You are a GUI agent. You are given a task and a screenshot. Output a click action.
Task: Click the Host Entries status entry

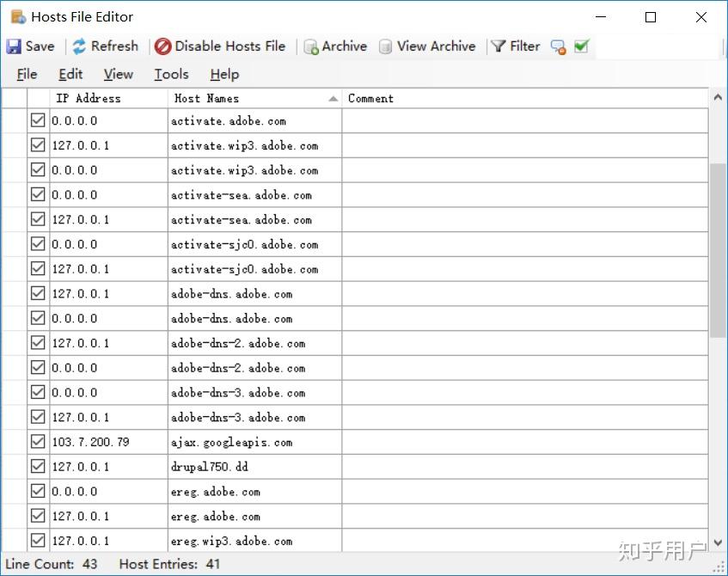tap(169, 564)
